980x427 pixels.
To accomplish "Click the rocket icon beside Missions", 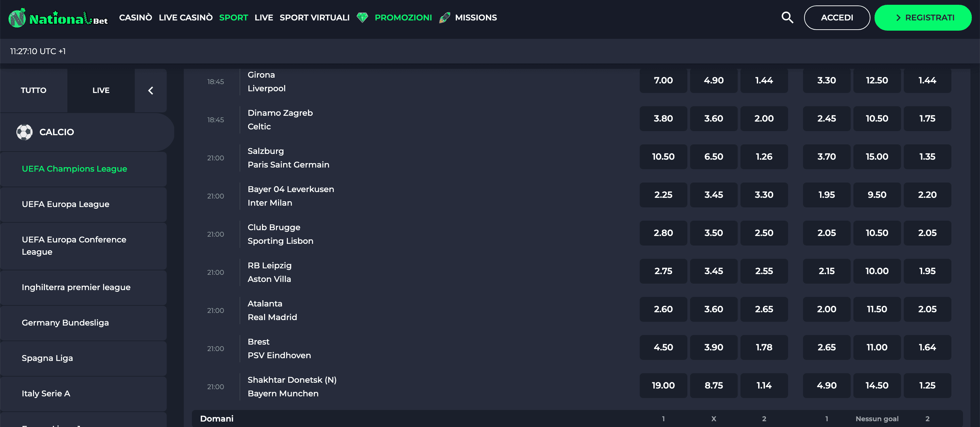I will [444, 17].
